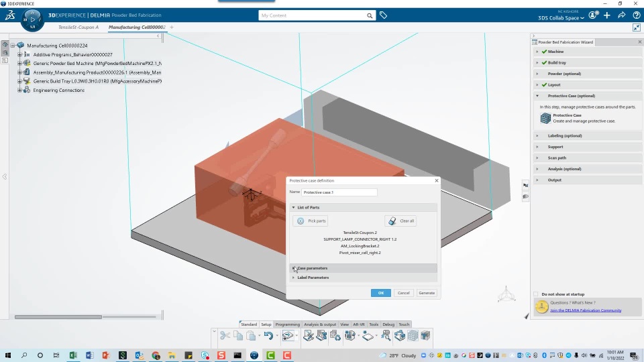Switch to the AR-VR toolbar tab

(x=358, y=324)
